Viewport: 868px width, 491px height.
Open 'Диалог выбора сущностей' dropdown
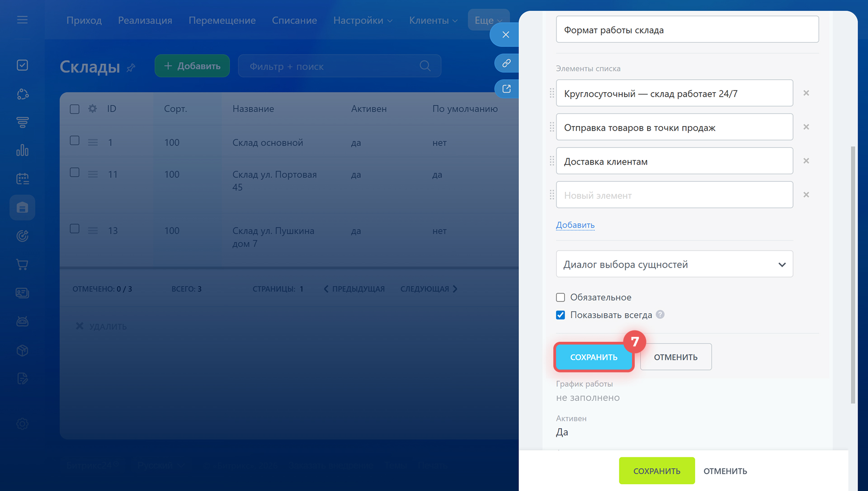674,264
